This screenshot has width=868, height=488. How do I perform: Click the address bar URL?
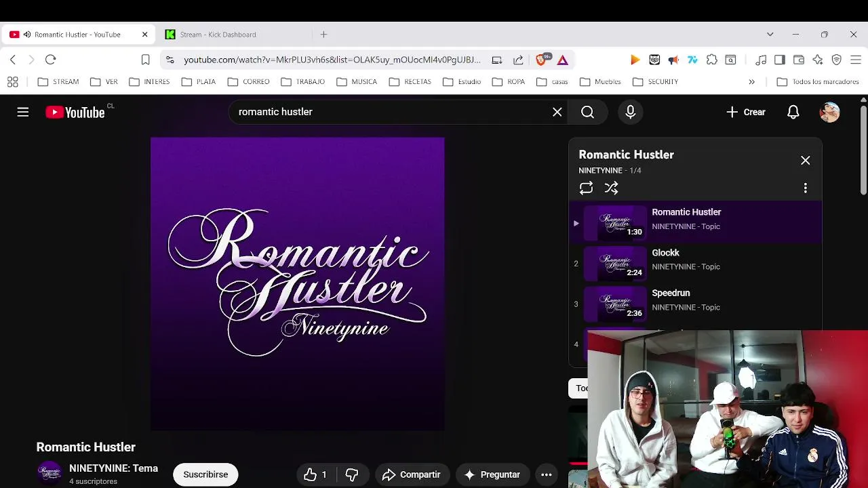pyautogui.click(x=332, y=60)
